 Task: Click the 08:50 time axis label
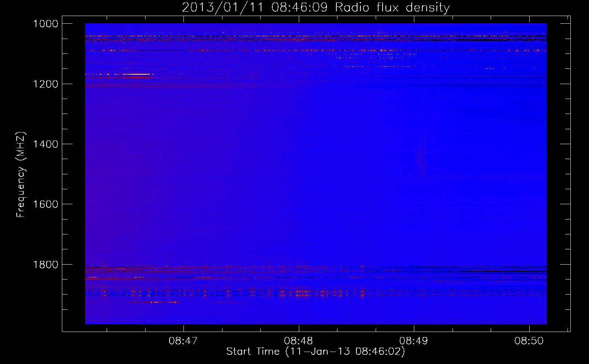(x=529, y=341)
